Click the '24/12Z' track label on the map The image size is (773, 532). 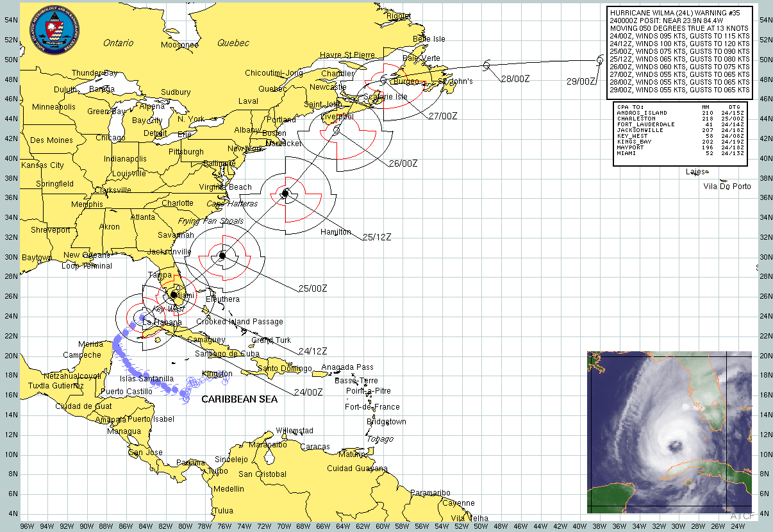[313, 351]
